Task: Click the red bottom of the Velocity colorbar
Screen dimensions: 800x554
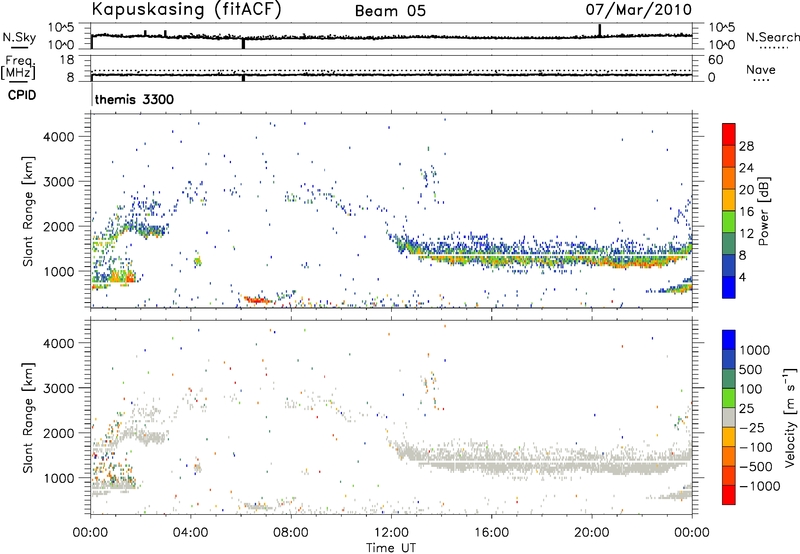Action: pos(729,495)
